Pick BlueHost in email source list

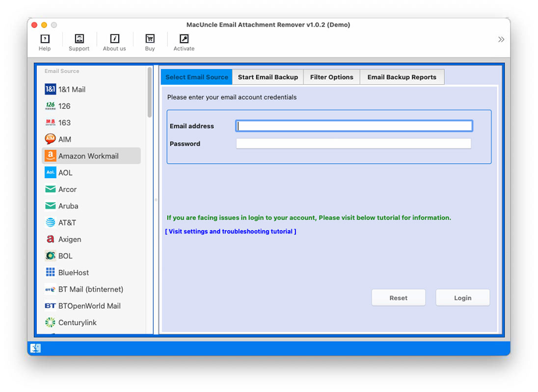pyautogui.click(x=74, y=273)
